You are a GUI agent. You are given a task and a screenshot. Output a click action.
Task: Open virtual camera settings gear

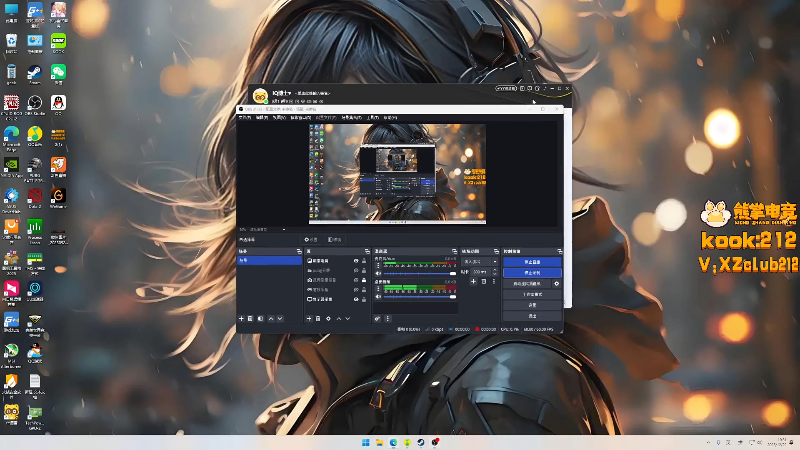[x=557, y=284]
